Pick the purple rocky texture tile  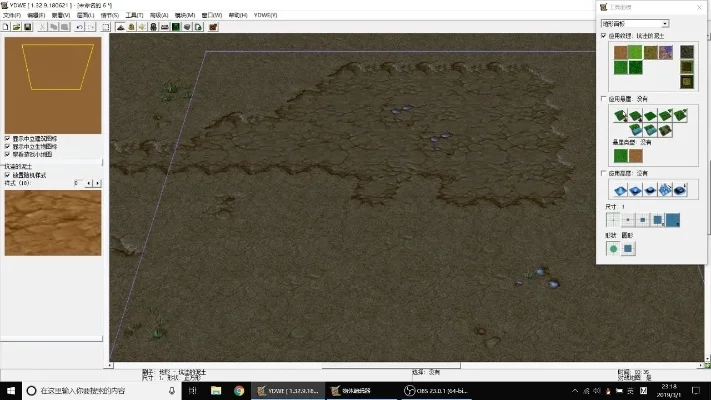pyautogui.click(x=666, y=52)
